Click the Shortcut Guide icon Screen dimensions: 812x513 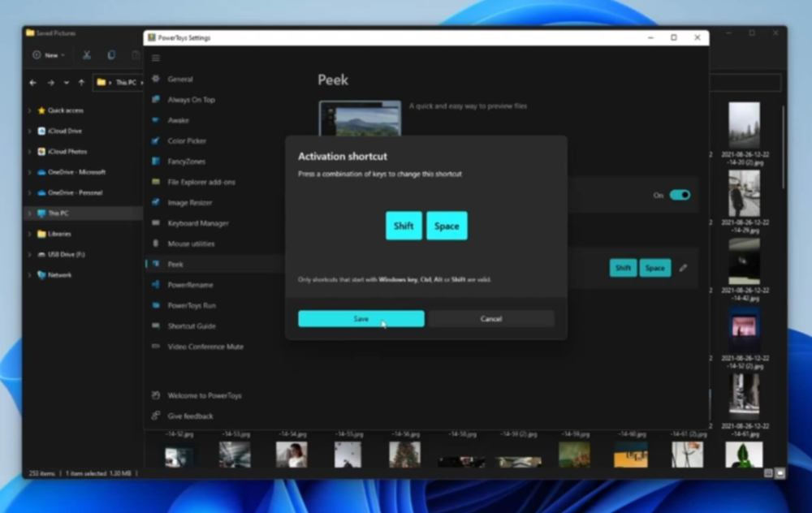tap(156, 325)
